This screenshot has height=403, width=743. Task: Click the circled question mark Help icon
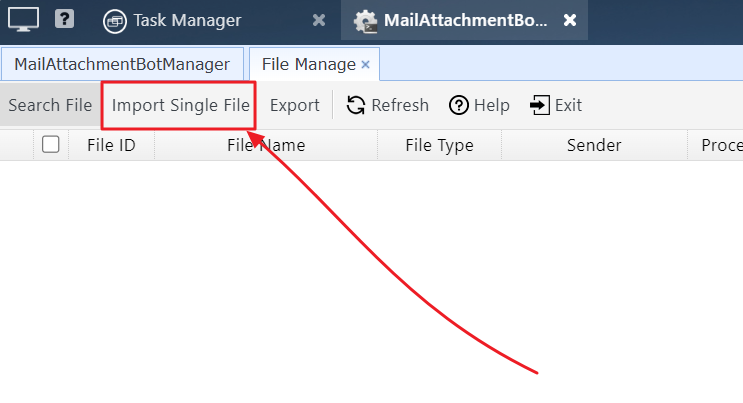458,105
